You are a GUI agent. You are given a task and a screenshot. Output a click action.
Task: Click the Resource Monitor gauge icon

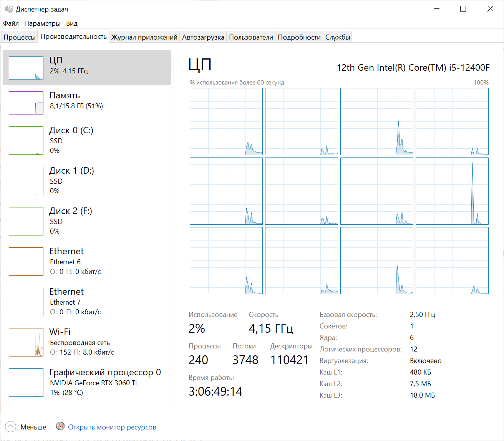[x=60, y=426]
